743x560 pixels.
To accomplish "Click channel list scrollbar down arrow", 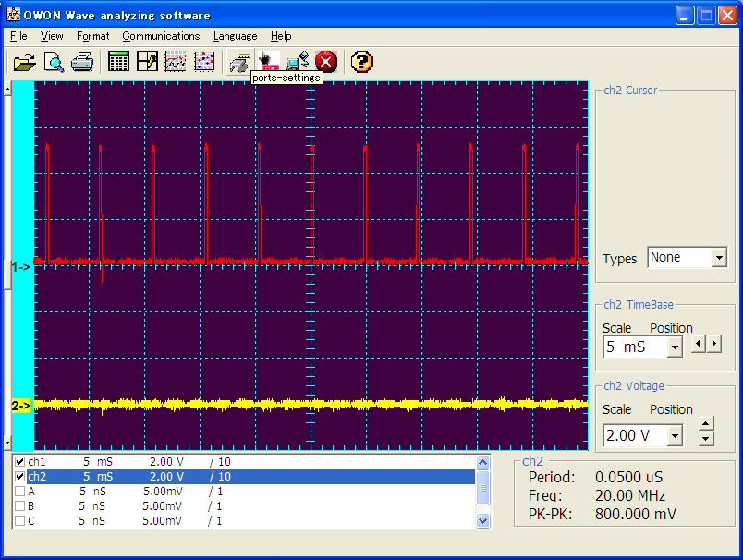I will tap(482, 520).
